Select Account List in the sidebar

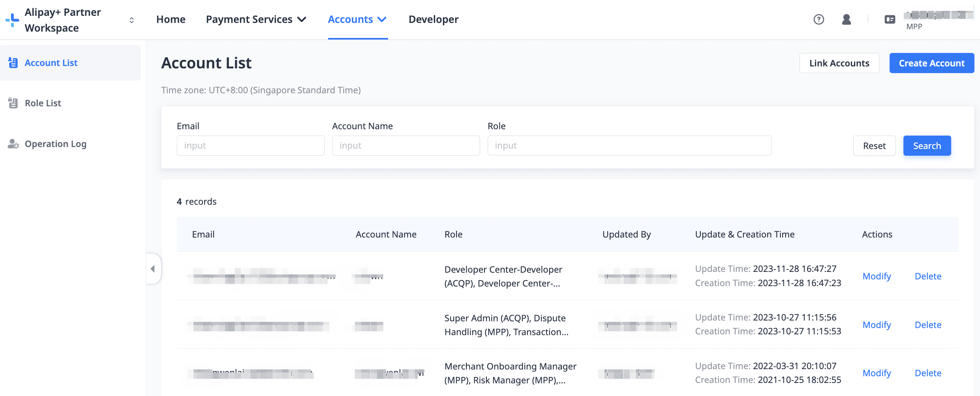(x=51, y=62)
